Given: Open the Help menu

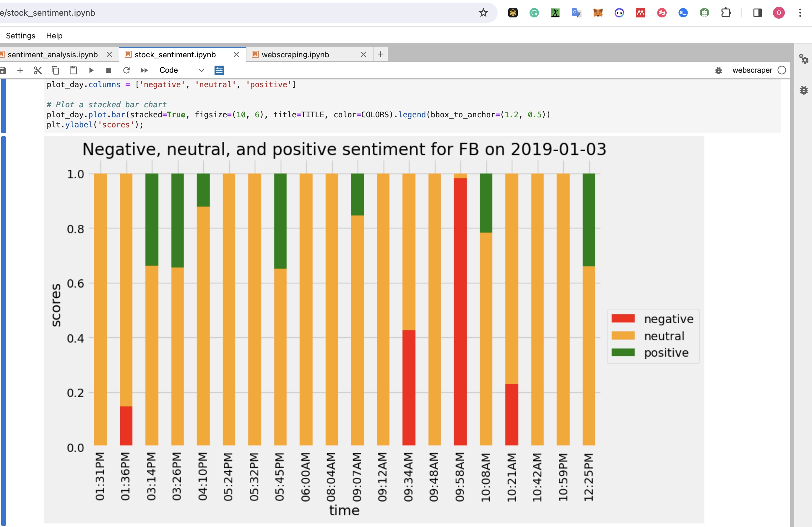Looking at the screenshot, I should tap(54, 35).
